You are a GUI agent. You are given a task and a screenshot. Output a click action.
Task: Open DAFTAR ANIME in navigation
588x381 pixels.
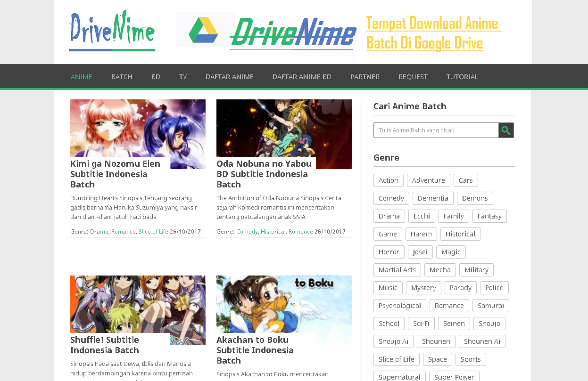[x=230, y=77]
